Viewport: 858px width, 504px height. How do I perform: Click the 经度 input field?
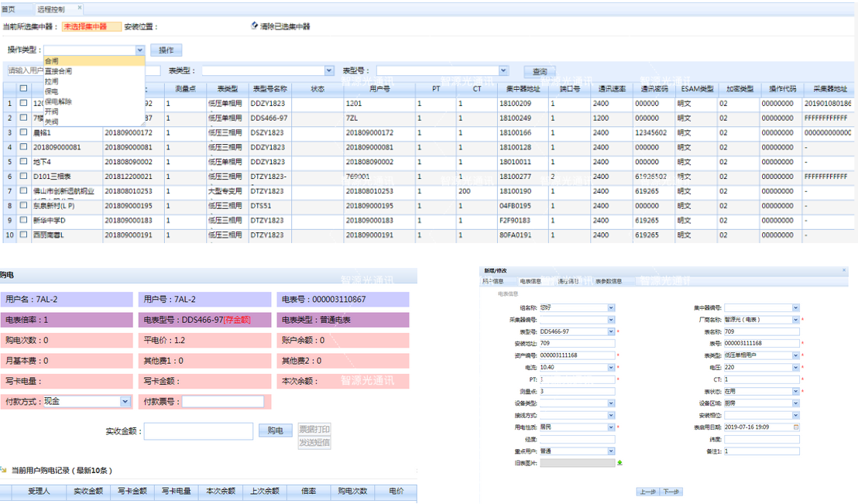pyautogui.click(x=577, y=440)
